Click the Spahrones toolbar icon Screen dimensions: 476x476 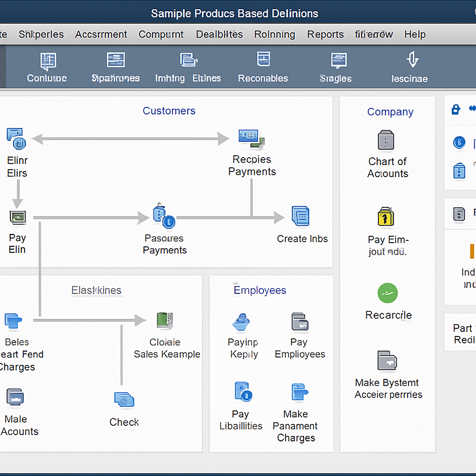pyautogui.click(x=116, y=59)
